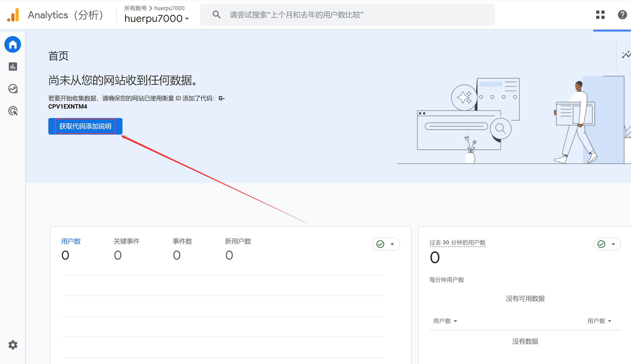Open the left 用户数 dimension dropdown

pyautogui.click(x=445, y=321)
